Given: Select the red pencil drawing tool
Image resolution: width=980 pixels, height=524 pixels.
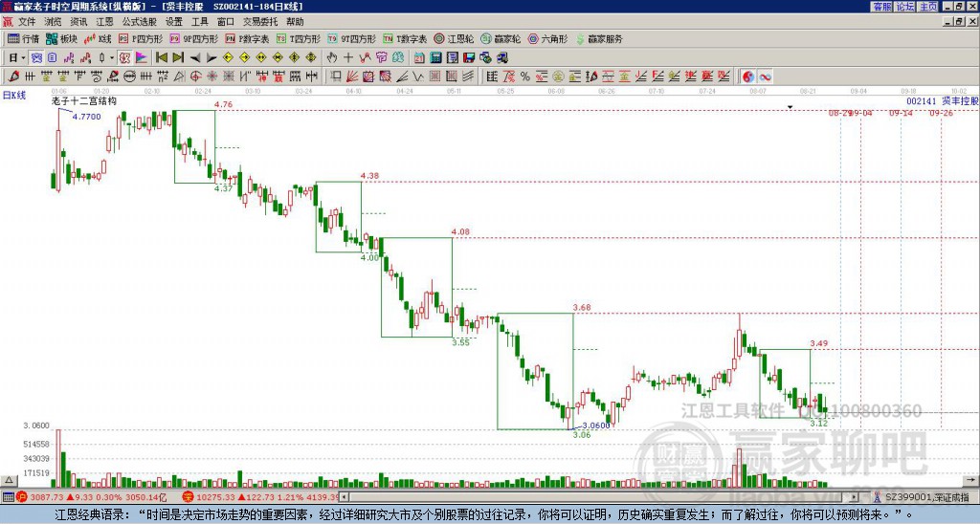Looking at the screenshot, I should [13, 76].
